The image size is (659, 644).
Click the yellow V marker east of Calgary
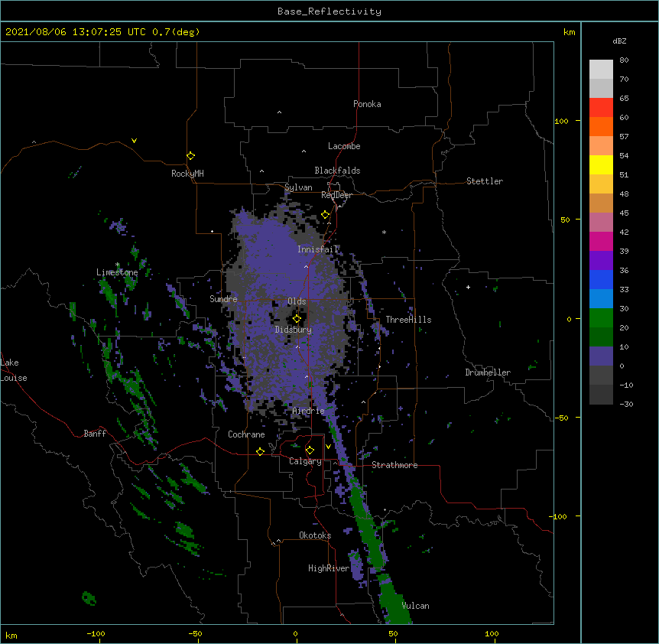(328, 447)
